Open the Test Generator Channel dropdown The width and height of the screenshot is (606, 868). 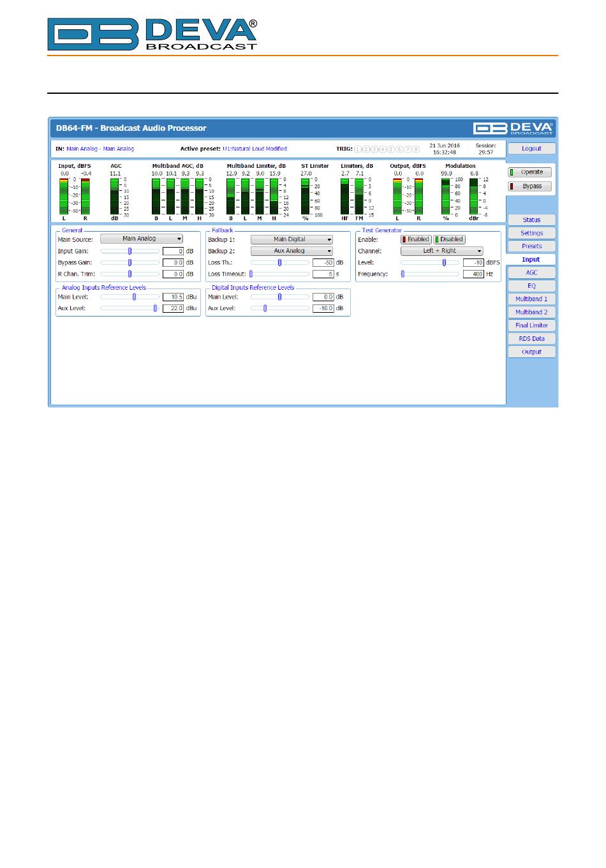tap(441, 251)
